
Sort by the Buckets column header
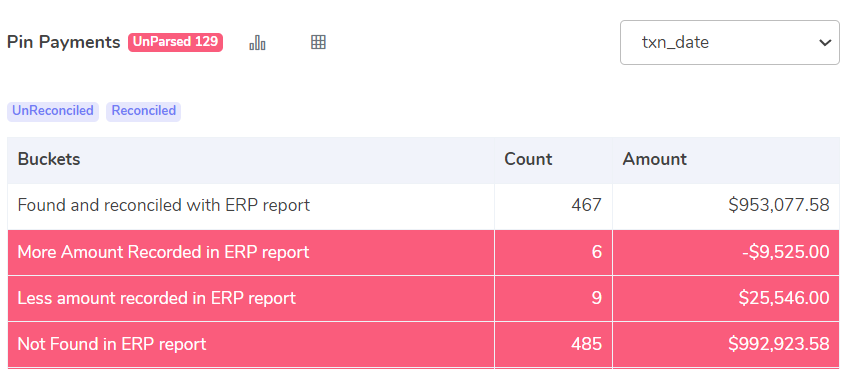(49, 159)
